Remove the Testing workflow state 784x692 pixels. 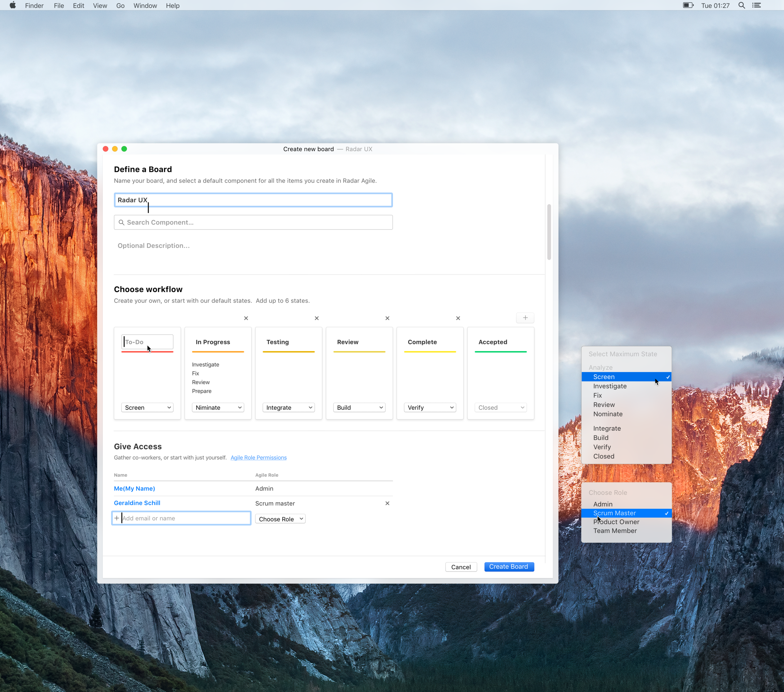click(x=316, y=318)
